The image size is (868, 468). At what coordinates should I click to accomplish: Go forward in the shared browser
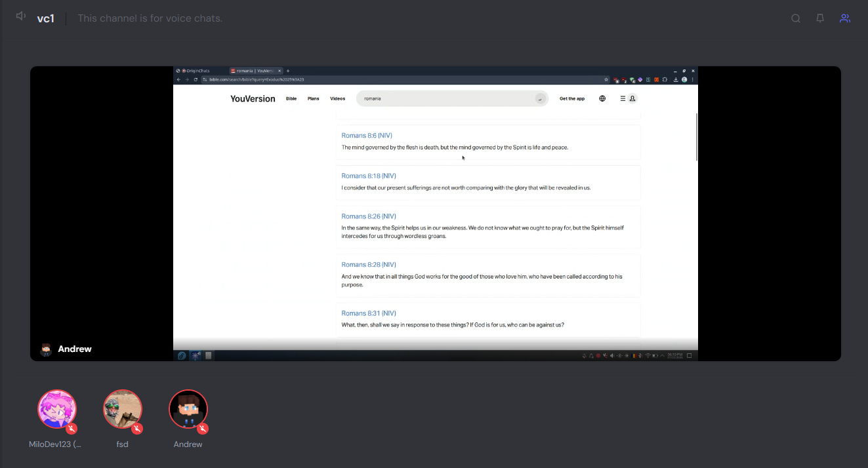[x=187, y=79]
